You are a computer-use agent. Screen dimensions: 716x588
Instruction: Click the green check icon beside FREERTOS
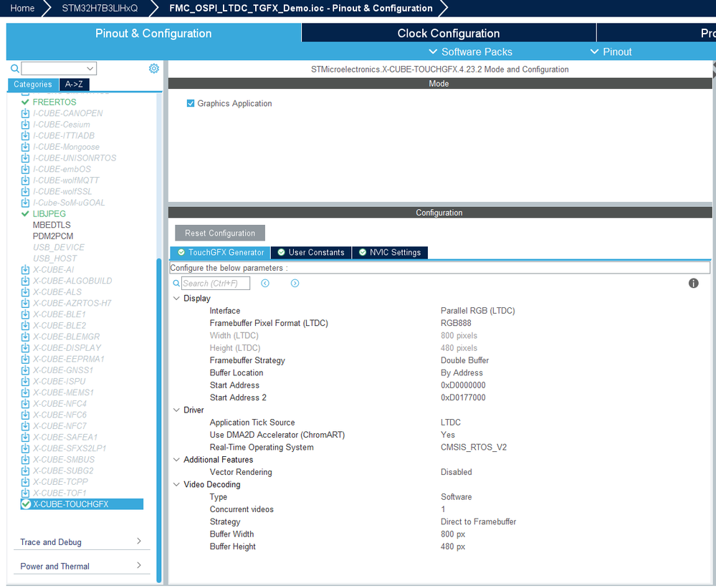coord(26,102)
